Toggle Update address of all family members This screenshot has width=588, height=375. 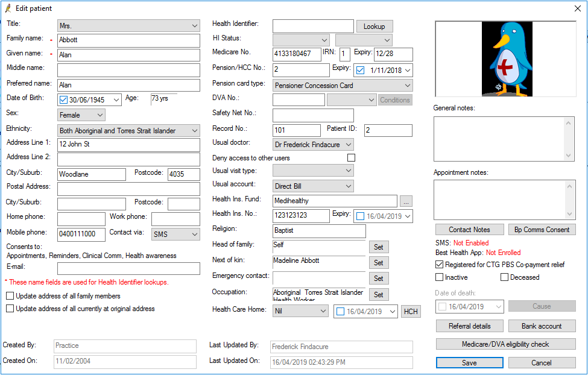tap(10, 295)
